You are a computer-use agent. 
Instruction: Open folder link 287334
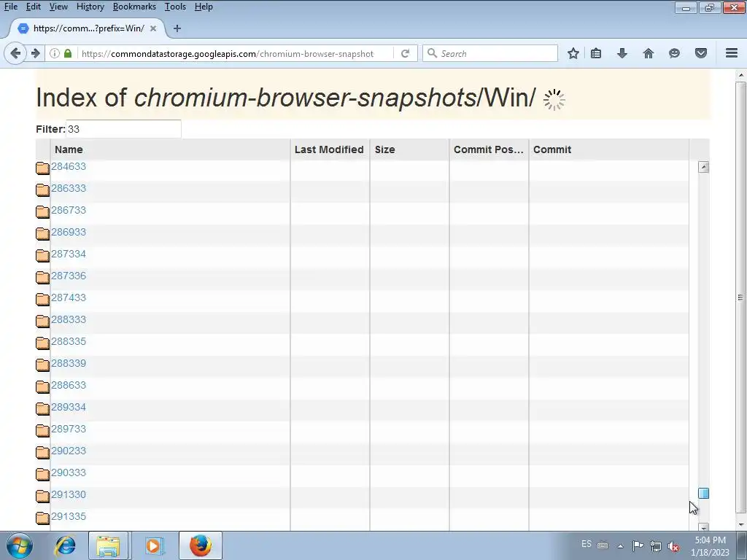click(x=69, y=254)
